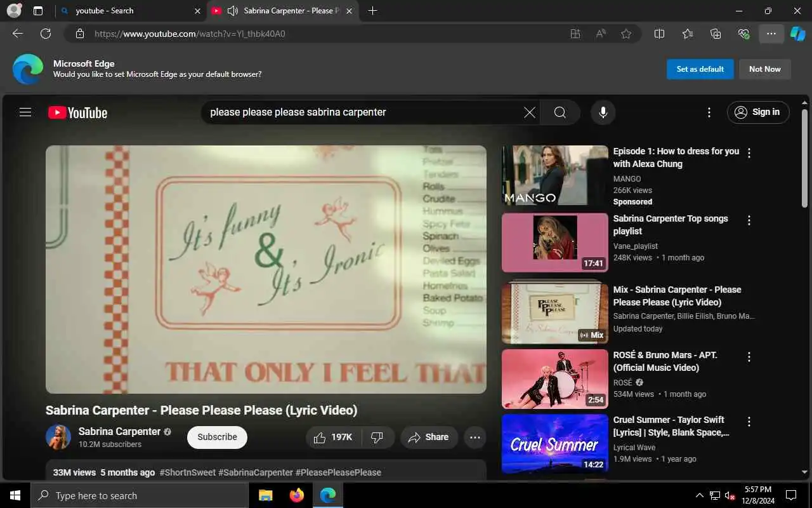812x508 pixels.
Task: Open Episode 1: How to dress title
Action: pyautogui.click(x=676, y=157)
